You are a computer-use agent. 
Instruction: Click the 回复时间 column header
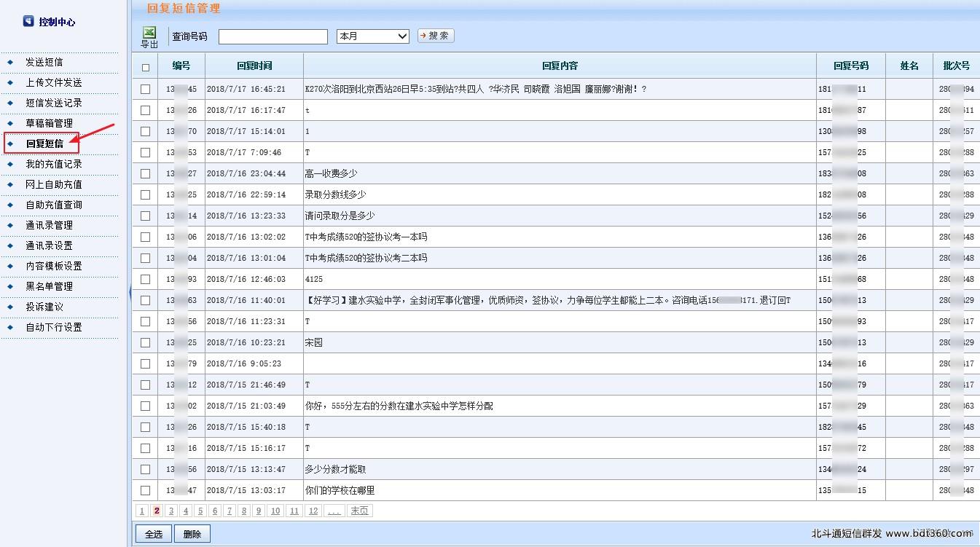coord(254,66)
